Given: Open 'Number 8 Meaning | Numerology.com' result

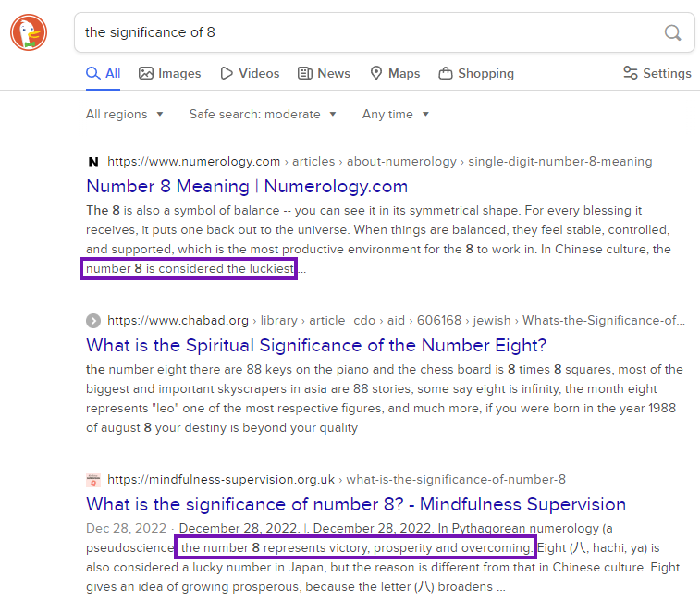Looking at the screenshot, I should [x=247, y=186].
